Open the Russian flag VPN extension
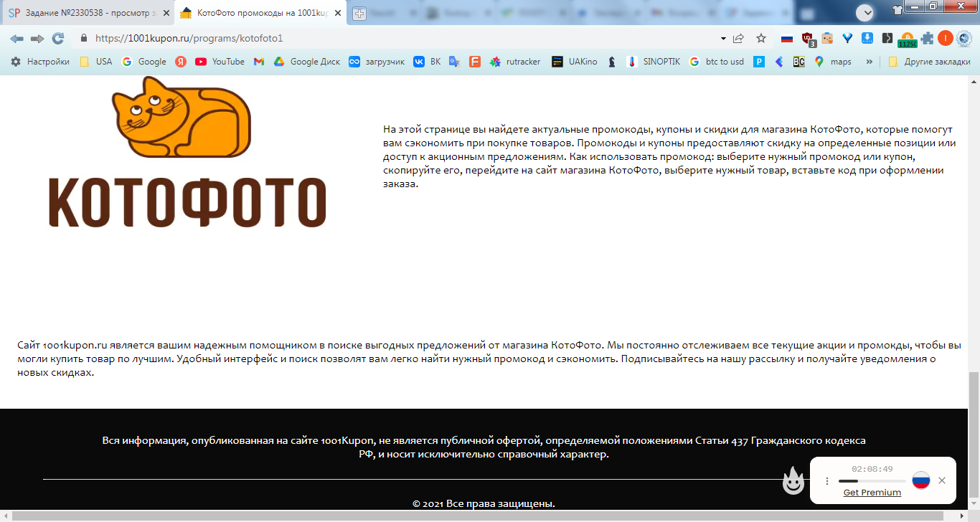Viewport: 980px width, 522px height. (x=787, y=39)
